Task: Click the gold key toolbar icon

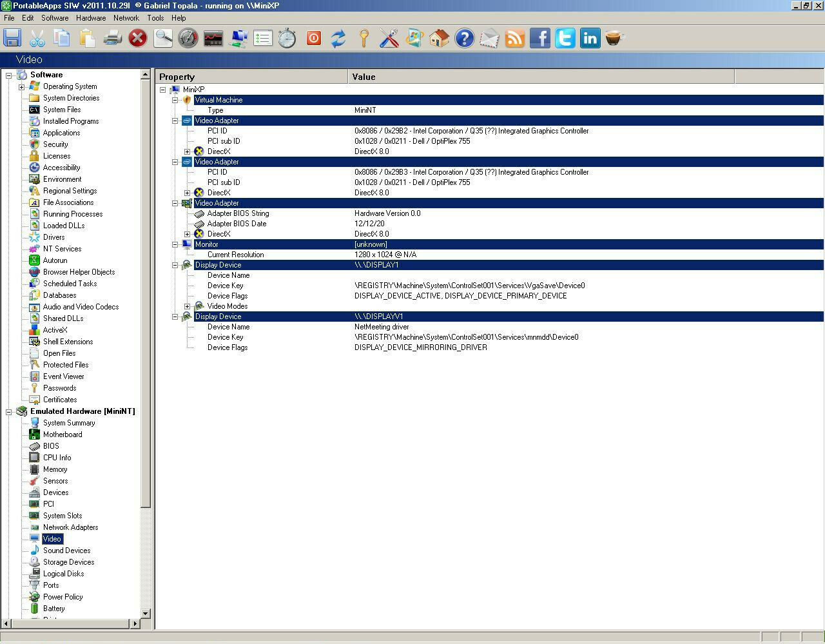Action: (364, 38)
